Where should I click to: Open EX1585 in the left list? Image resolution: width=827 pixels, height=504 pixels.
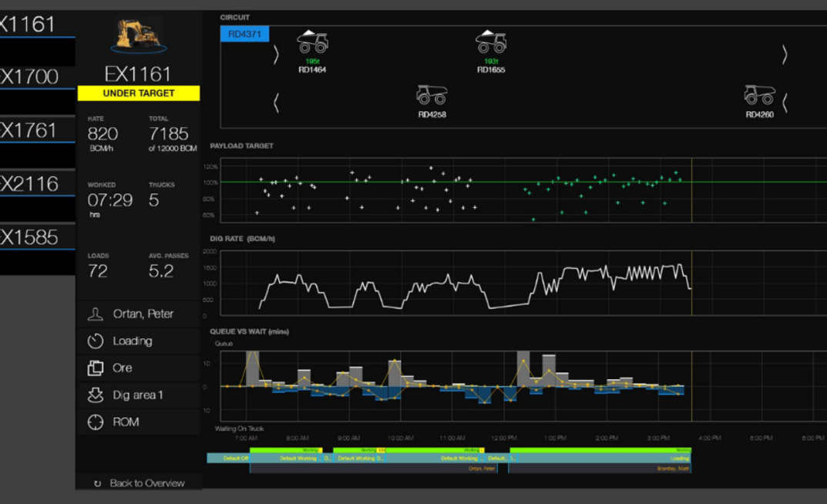[31, 237]
